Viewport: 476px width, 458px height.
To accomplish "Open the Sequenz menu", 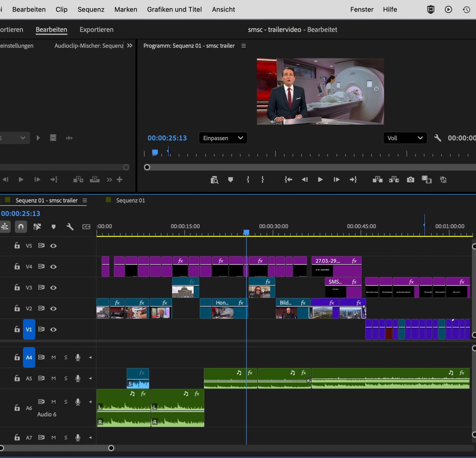I will coord(91,9).
